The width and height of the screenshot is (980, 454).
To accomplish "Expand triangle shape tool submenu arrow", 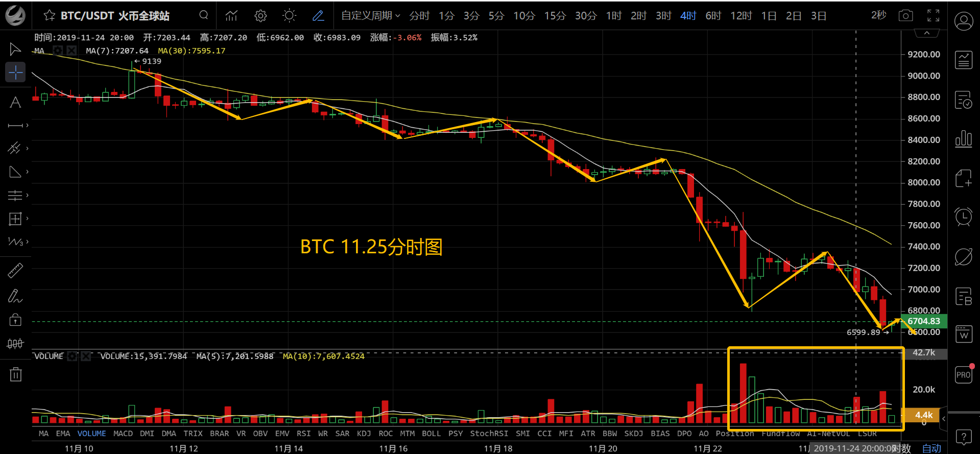I will [27, 172].
